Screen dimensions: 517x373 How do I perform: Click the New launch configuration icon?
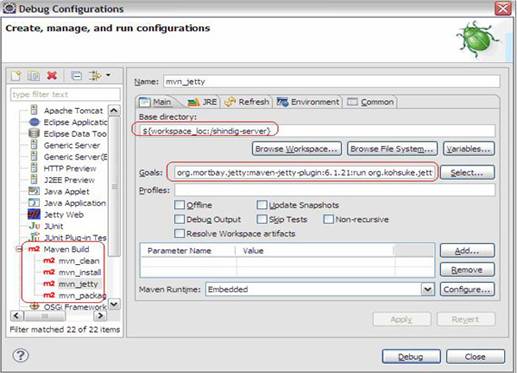(x=16, y=76)
